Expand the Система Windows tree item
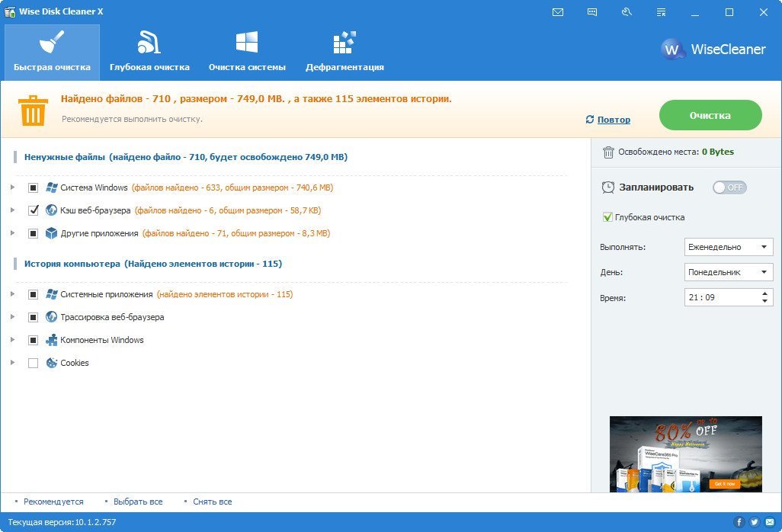782x532 pixels. pos(12,187)
